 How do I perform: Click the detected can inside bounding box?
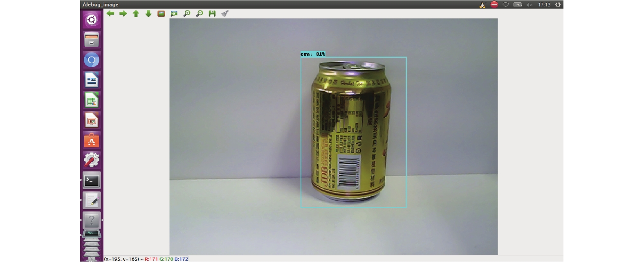coord(350,131)
